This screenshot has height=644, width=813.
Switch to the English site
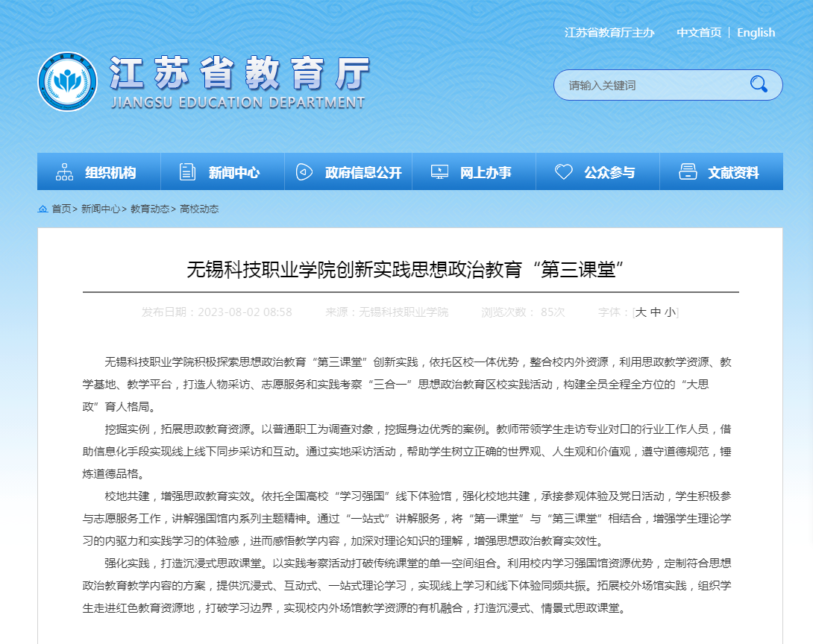coord(756,33)
